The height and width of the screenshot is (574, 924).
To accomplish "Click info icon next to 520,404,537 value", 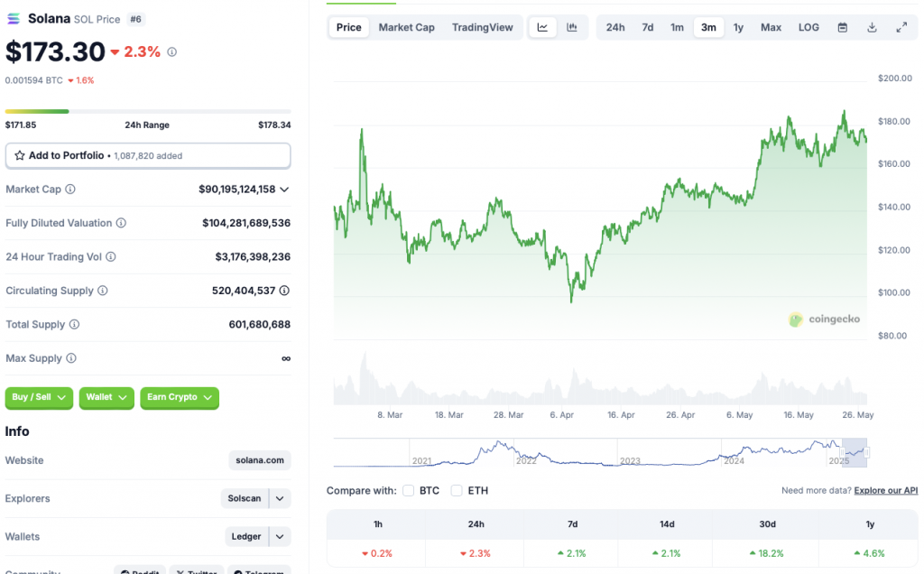I will 284,291.
